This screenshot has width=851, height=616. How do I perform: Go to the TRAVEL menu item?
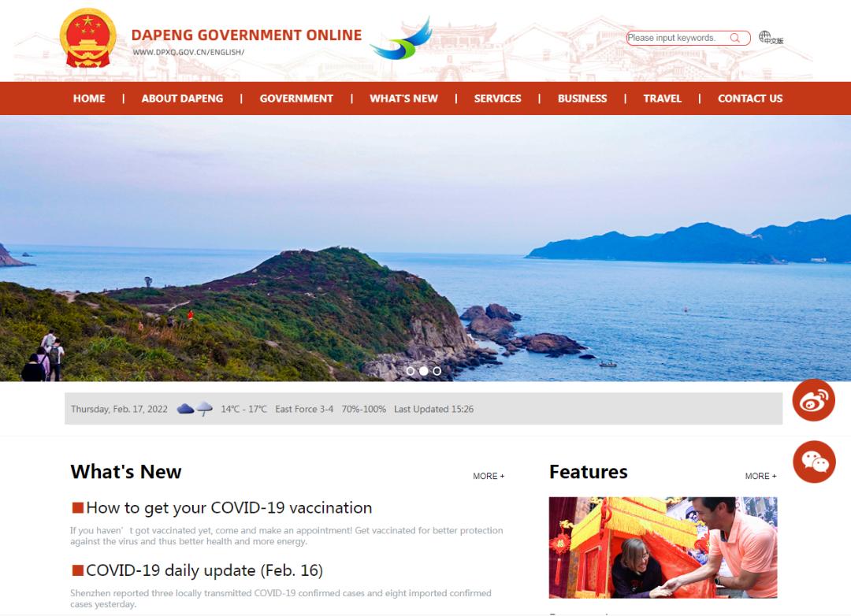click(x=662, y=98)
